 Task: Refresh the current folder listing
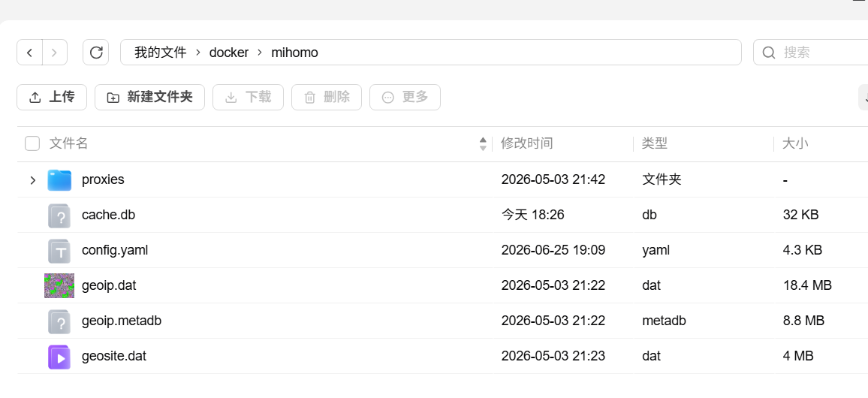pyautogui.click(x=96, y=53)
